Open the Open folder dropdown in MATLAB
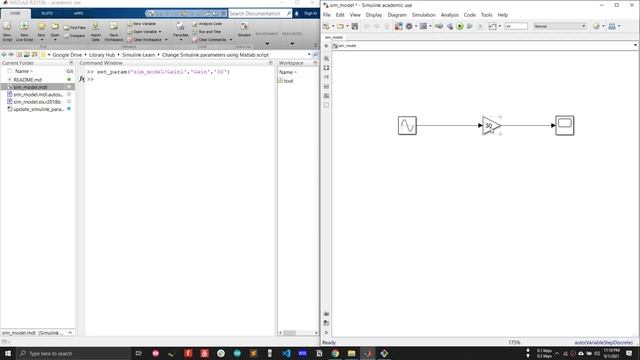This screenshot has height=360, width=640. (x=55, y=31)
